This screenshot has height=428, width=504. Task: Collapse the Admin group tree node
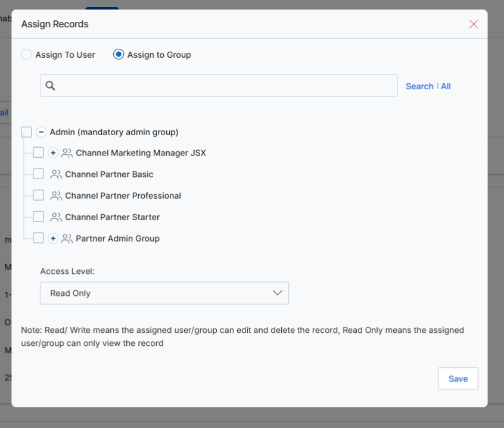(41, 132)
